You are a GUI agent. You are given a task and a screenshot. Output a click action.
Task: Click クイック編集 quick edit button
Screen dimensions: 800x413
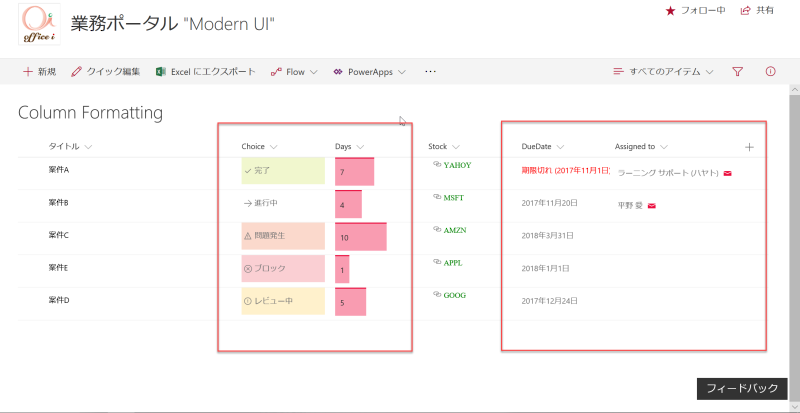[106, 71]
